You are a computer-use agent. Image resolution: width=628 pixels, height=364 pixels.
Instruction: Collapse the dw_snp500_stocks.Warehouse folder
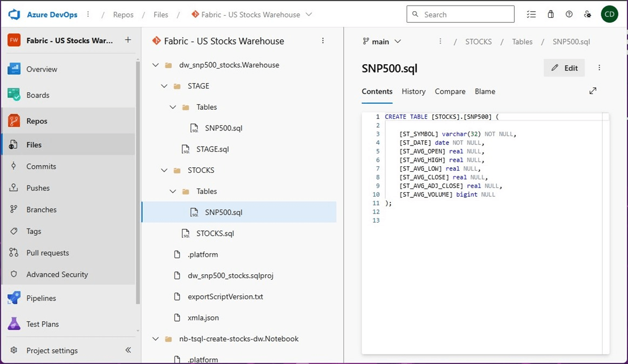(x=155, y=65)
